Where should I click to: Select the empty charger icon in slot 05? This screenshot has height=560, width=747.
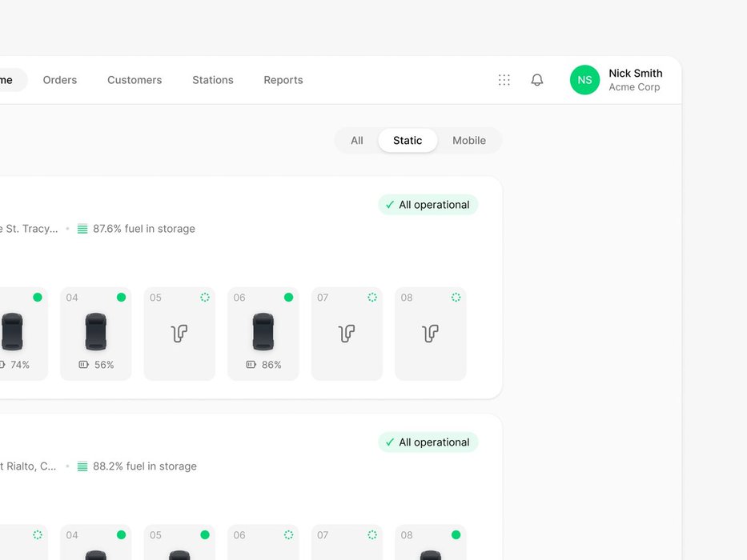pyautogui.click(x=179, y=333)
